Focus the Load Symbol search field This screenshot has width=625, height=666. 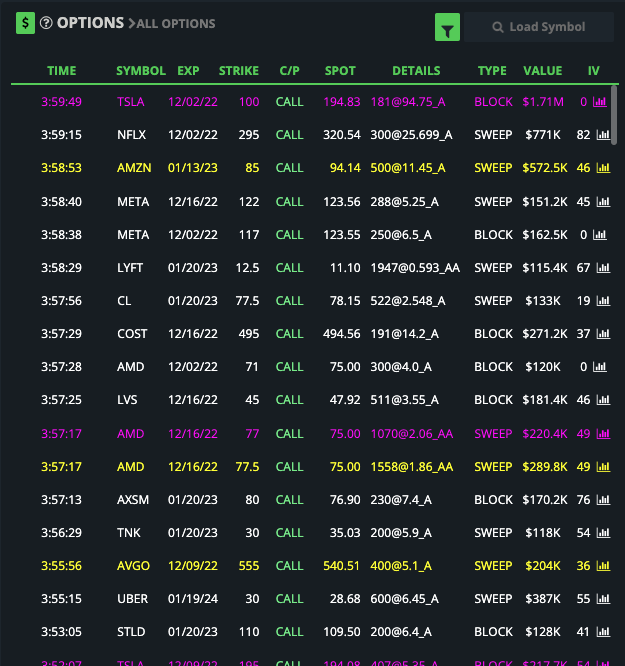point(539,27)
